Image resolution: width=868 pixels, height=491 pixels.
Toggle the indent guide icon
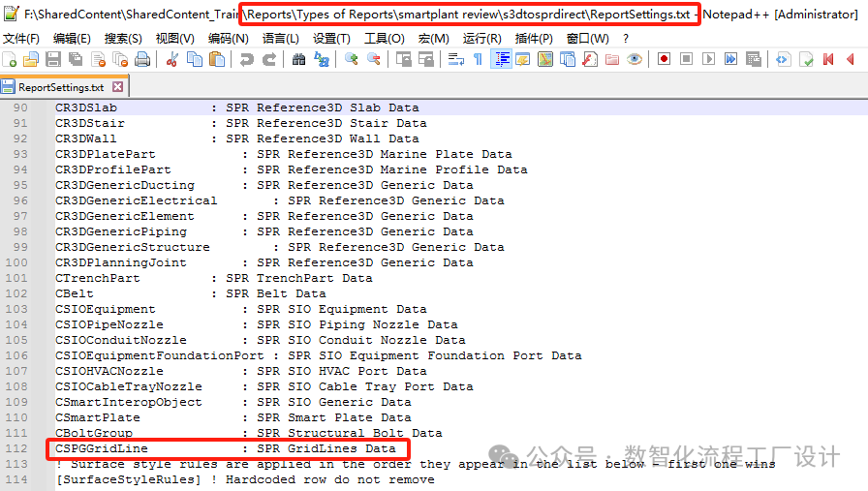tap(502, 59)
